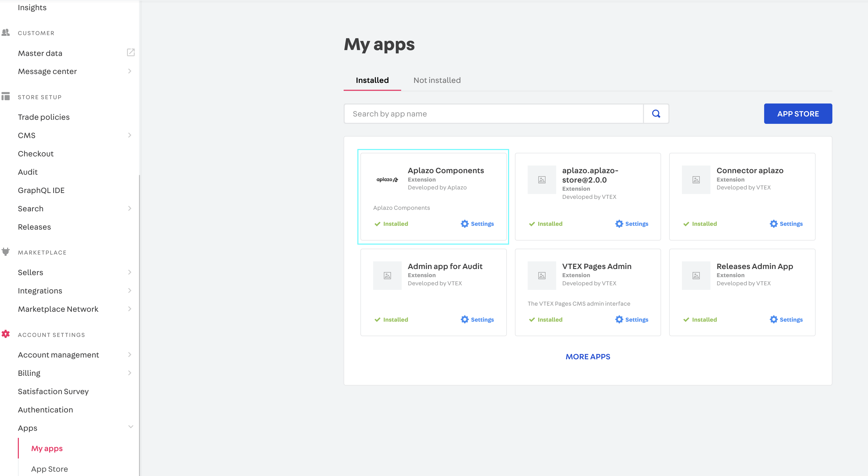Expand Message center chevron
The image size is (868, 476).
pyautogui.click(x=130, y=71)
